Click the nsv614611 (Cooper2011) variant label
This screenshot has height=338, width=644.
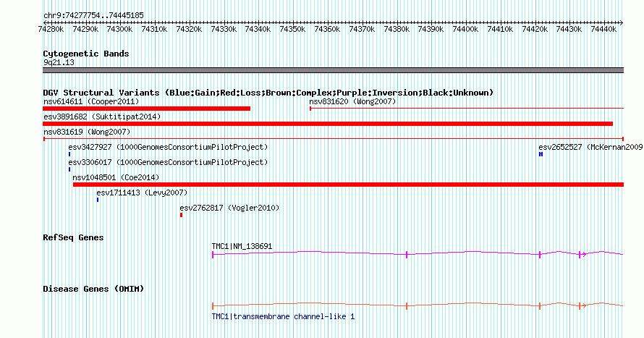click(91, 101)
